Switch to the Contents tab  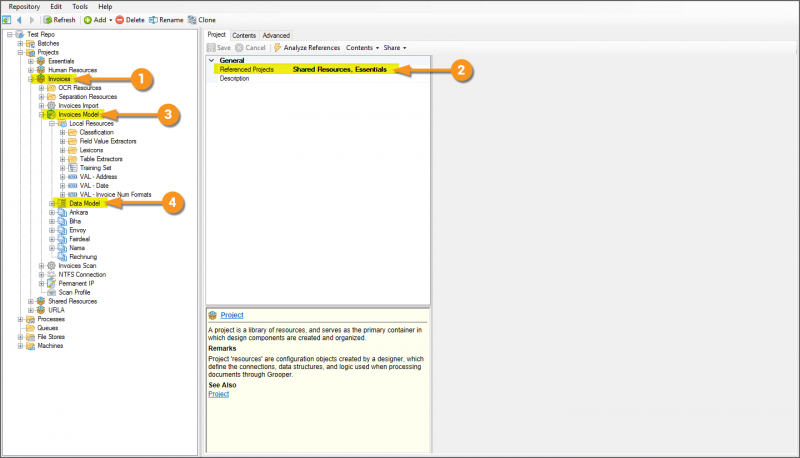pos(244,35)
